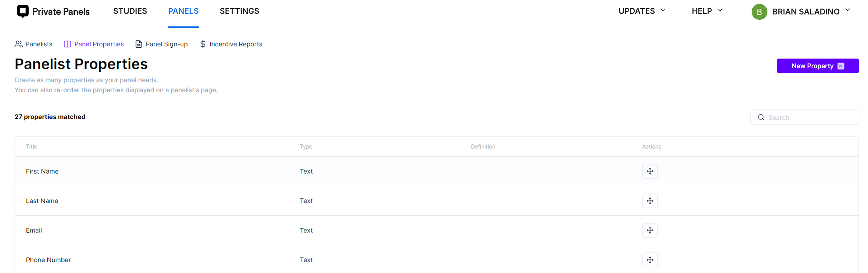This screenshot has height=273, width=868.
Task: Click the Panelists people icon
Action: tap(18, 44)
